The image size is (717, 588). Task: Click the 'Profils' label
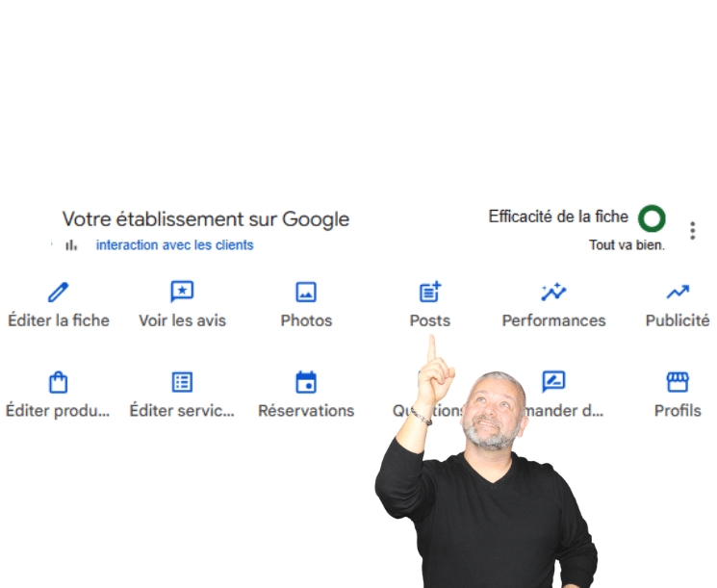678,411
